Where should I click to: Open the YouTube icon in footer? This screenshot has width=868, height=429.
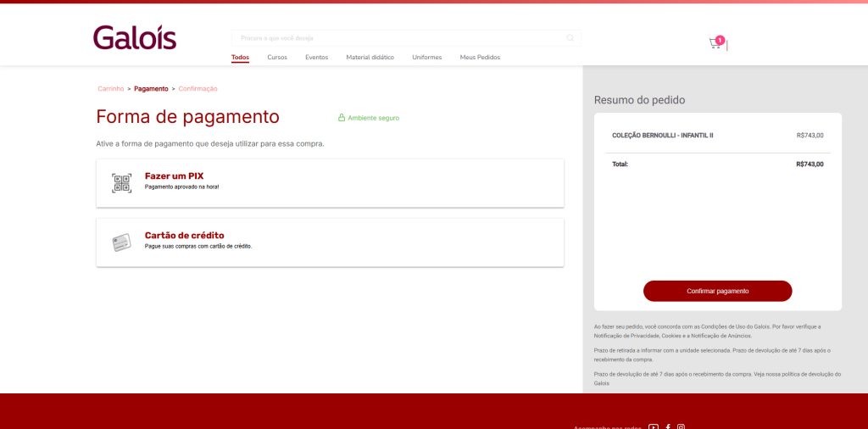point(653,426)
